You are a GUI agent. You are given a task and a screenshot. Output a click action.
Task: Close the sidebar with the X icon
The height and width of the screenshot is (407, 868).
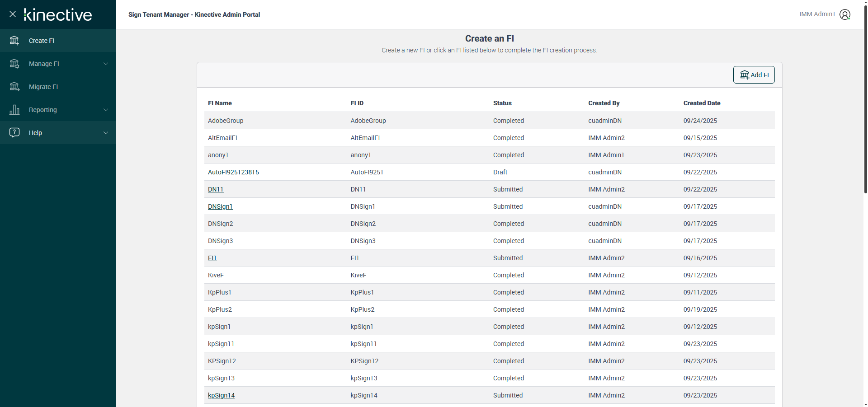(x=13, y=14)
